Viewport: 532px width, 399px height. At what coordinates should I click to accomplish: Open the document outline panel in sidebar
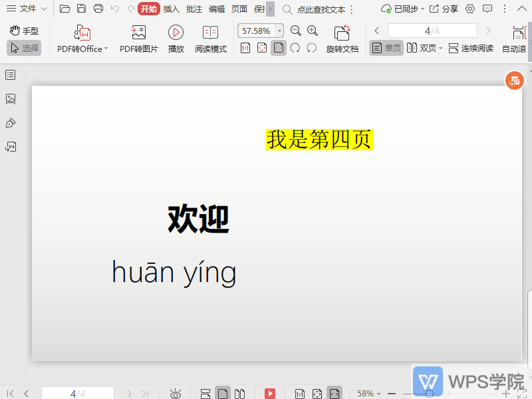[x=9, y=74]
